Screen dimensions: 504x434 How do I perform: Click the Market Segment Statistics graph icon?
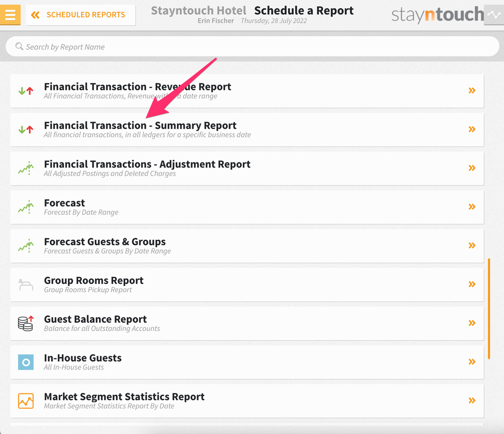(x=26, y=401)
